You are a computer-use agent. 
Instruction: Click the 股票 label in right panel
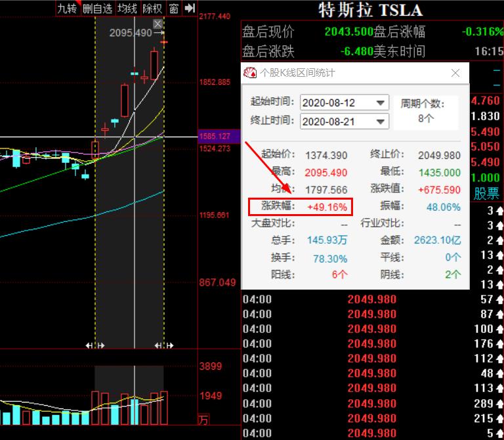486,194
